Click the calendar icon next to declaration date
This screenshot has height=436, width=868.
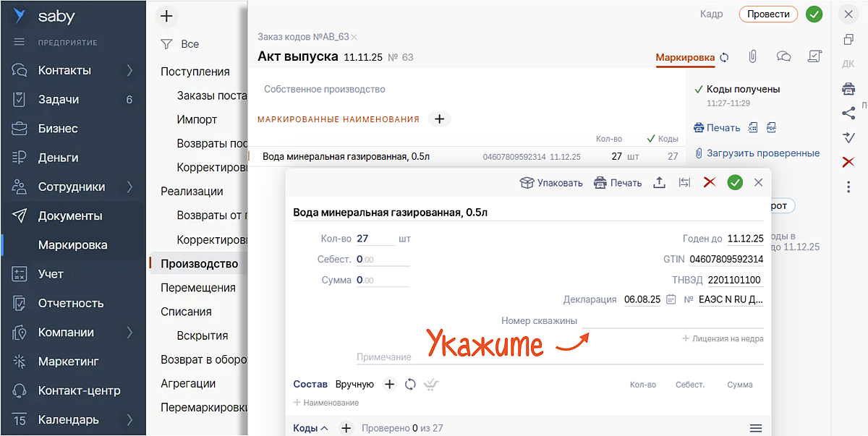tap(671, 299)
